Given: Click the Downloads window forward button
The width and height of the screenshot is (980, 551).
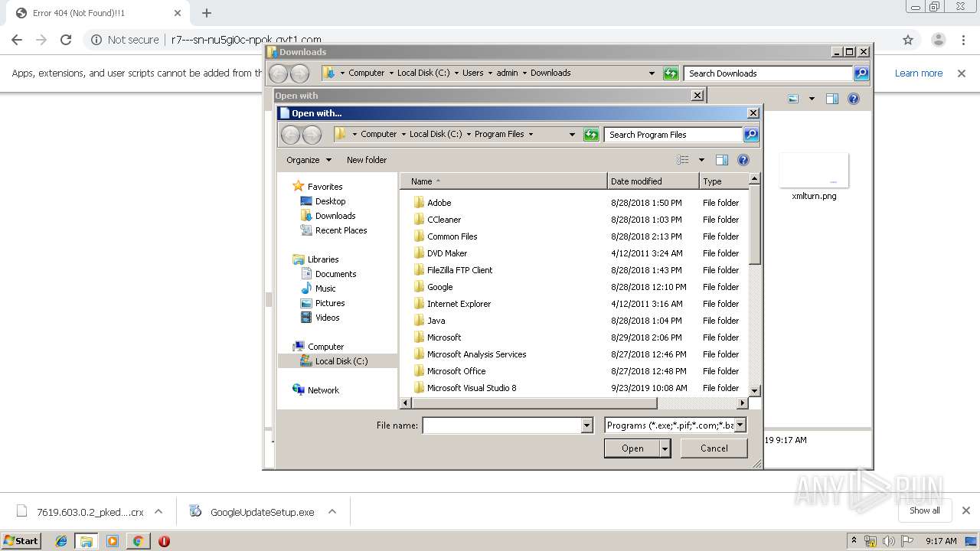Looking at the screenshot, I should [299, 73].
